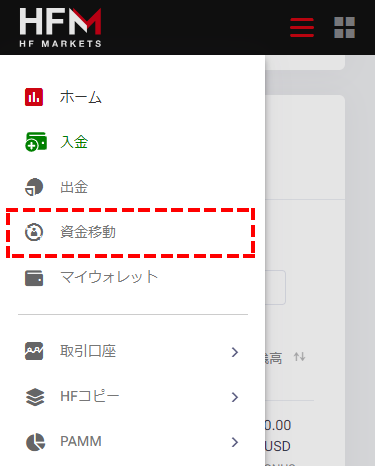Click the HFM HF Markets logo
The image size is (375, 466).
60,28
